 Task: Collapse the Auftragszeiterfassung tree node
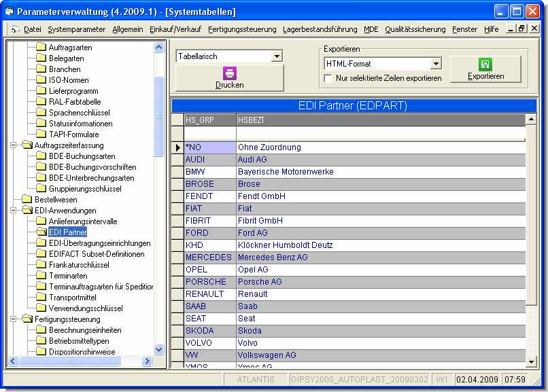[14, 145]
